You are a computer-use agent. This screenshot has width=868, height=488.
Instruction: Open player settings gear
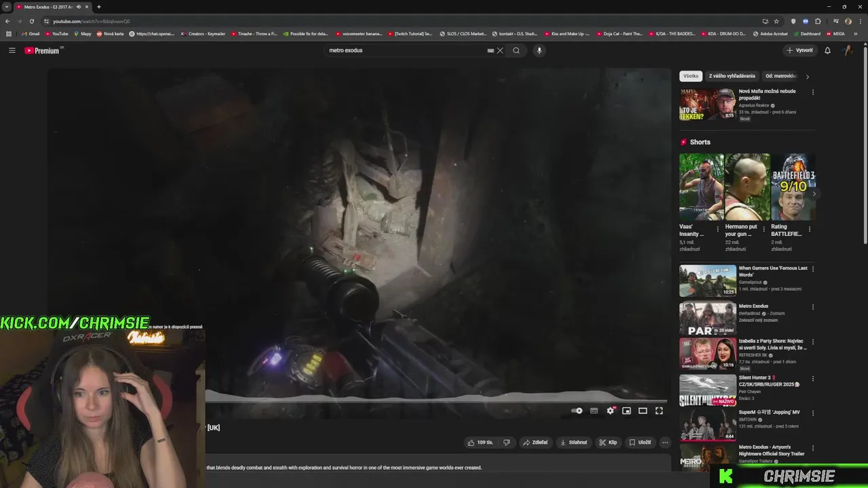point(610,411)
